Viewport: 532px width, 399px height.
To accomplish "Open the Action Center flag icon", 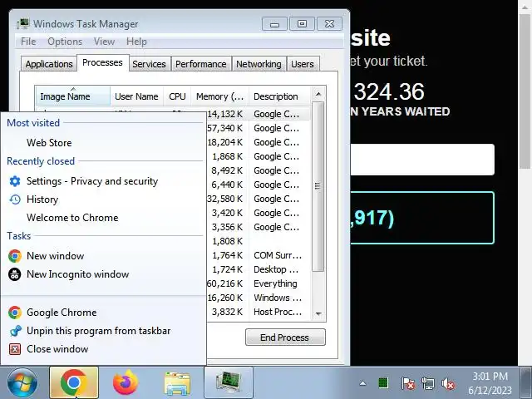I will click(x=408, y=383).
